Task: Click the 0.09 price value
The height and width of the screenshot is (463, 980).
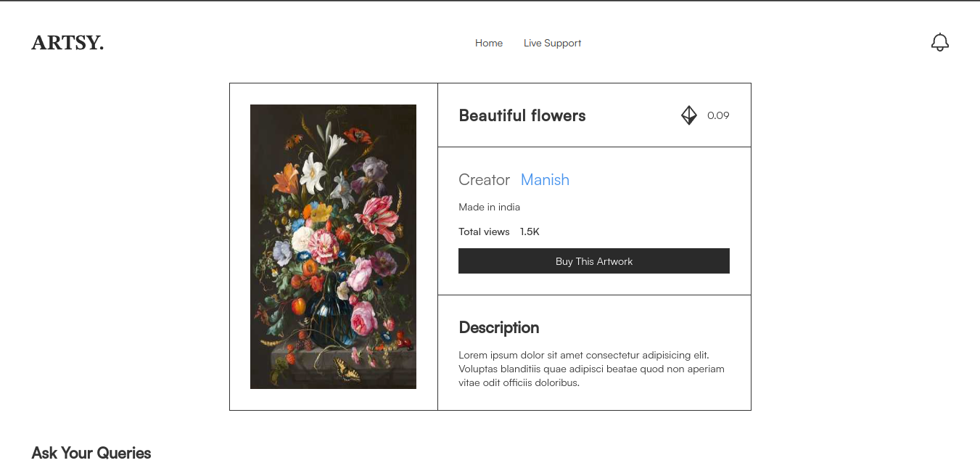Action: tap(718, 115)
